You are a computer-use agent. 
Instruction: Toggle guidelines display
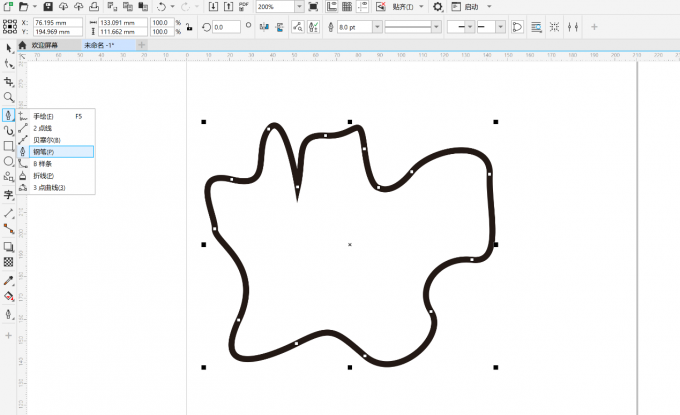363,7
